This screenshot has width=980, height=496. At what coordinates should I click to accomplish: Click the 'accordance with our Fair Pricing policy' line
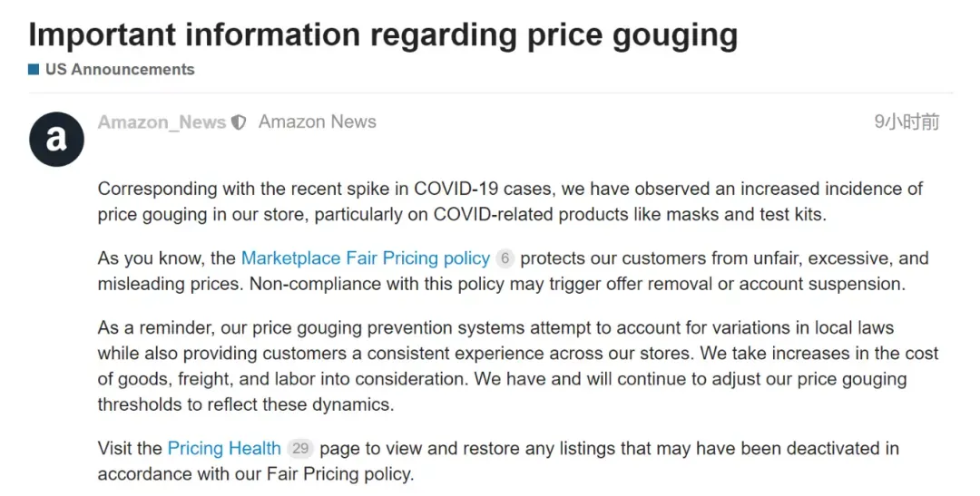coord(256,473)
